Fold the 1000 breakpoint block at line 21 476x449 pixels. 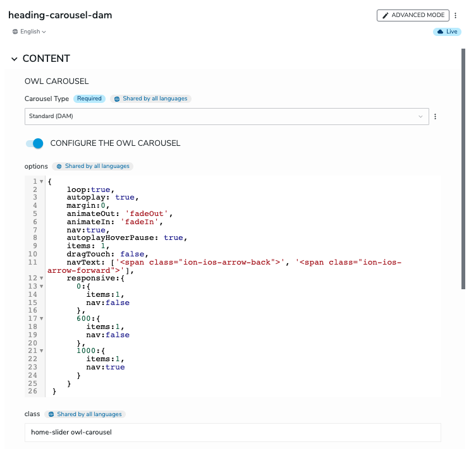41,350
